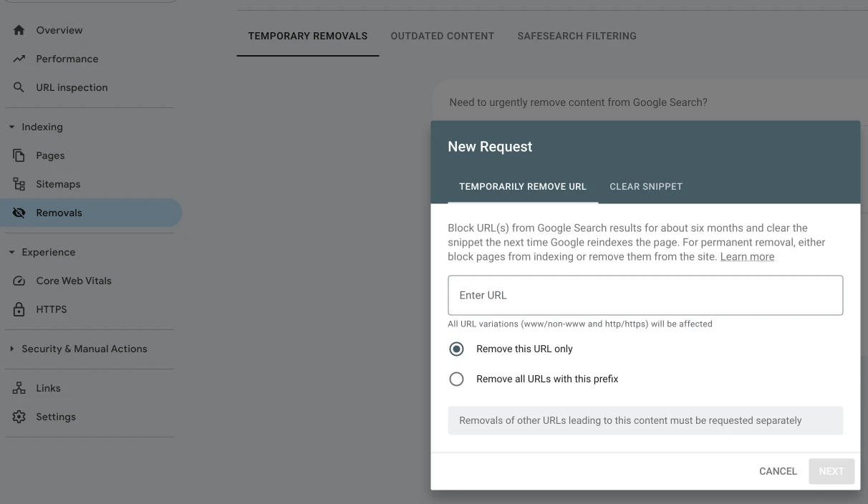Viewport: 868px width, 504px height.
Task: Select Temporarily Remove URL dialog tab
Action: point(523,186)
